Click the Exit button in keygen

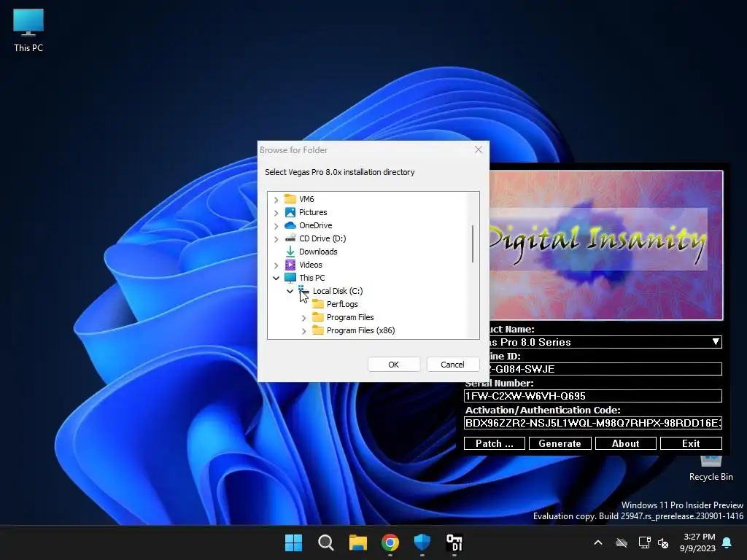tap(691, 443)
